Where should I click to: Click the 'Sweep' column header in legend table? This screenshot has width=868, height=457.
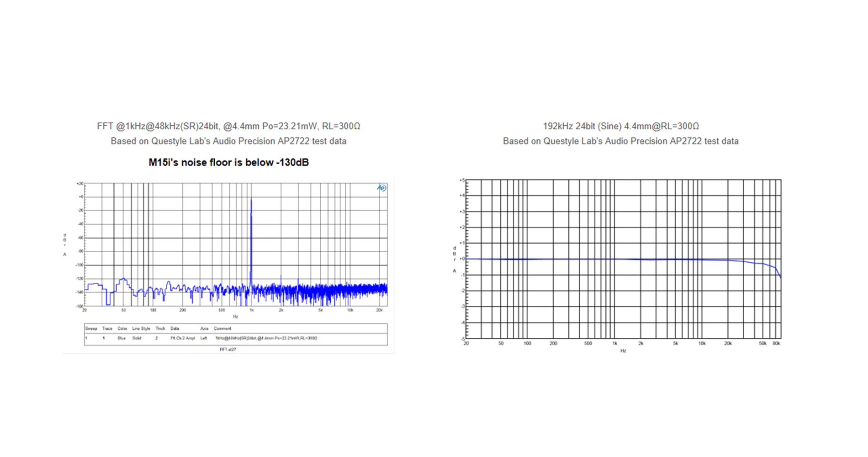tap(91, 329)
